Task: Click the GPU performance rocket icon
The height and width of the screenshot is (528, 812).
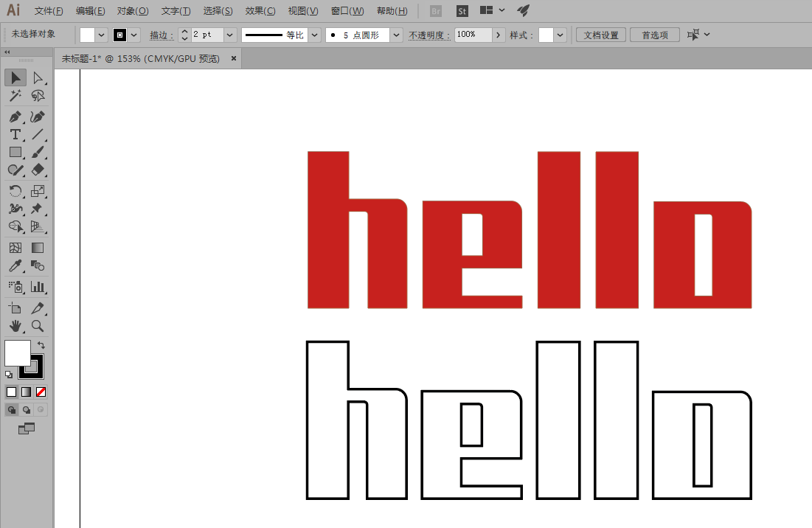Action: click(x=524, y=10)
